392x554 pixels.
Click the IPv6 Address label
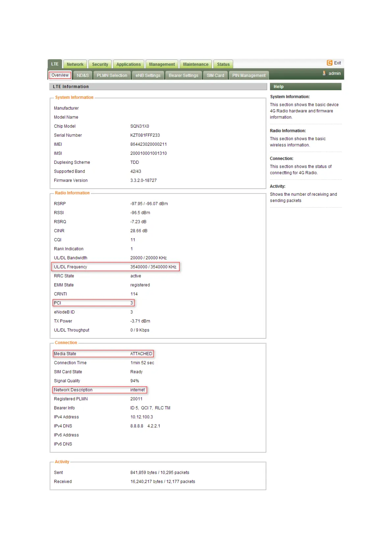[x=66, y=435]
